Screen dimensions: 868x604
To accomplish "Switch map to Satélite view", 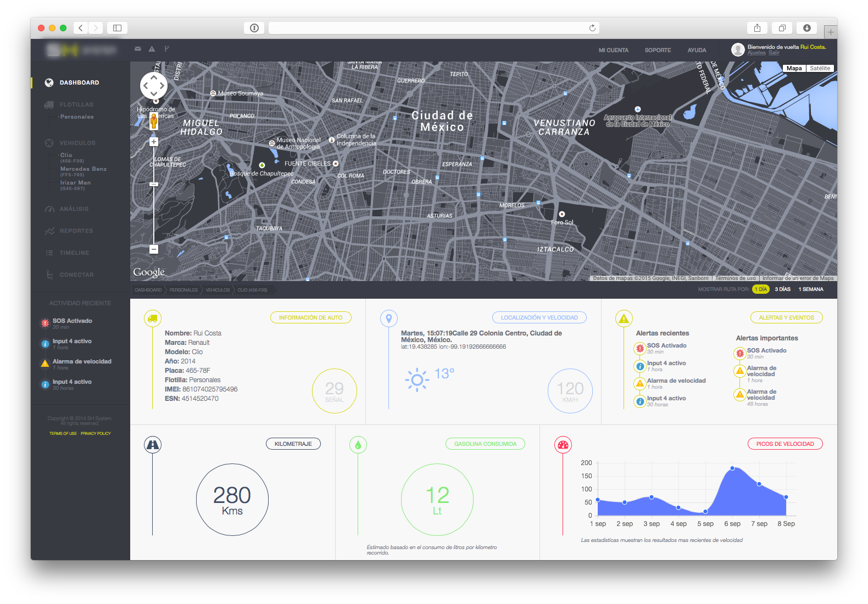I will 820,69.
